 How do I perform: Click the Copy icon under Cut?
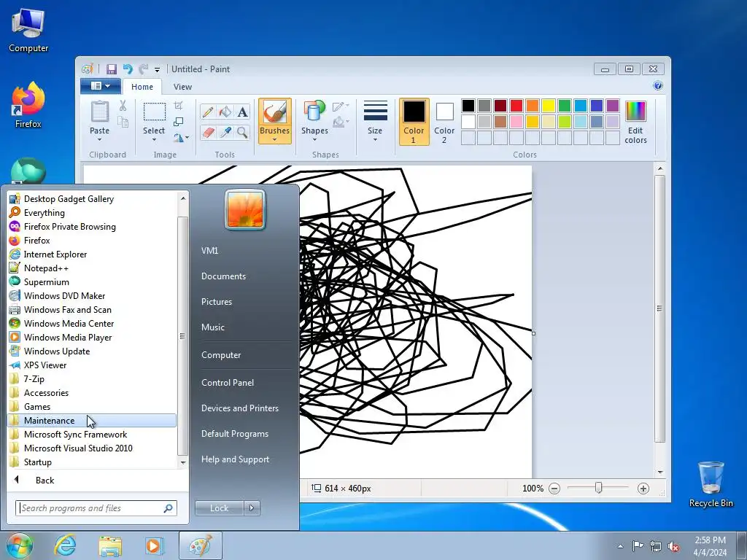pos(123,122)
